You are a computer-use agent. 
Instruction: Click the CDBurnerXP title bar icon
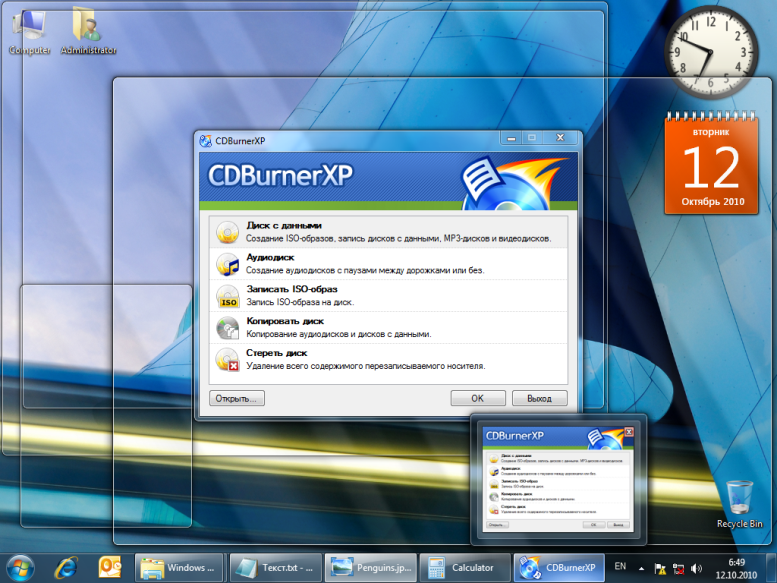(x=205, y=141)
